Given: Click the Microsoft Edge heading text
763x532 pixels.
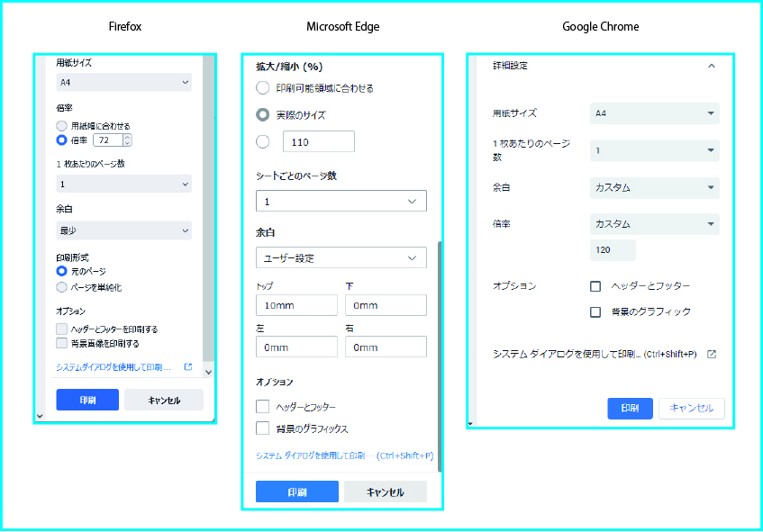Looking at the screenshot, I should [343, 27].
